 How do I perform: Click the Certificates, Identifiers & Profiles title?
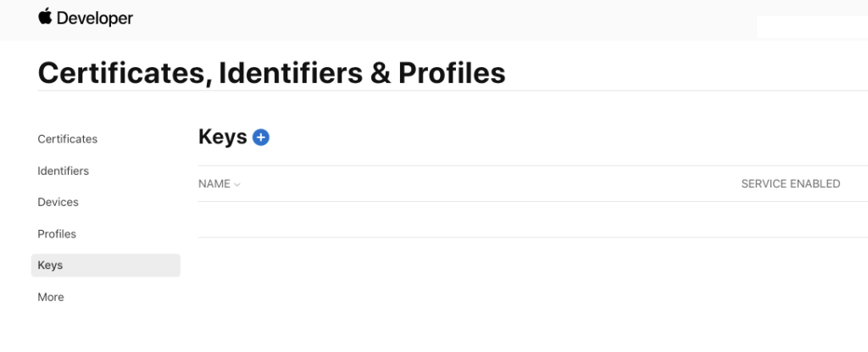[271, 73]
